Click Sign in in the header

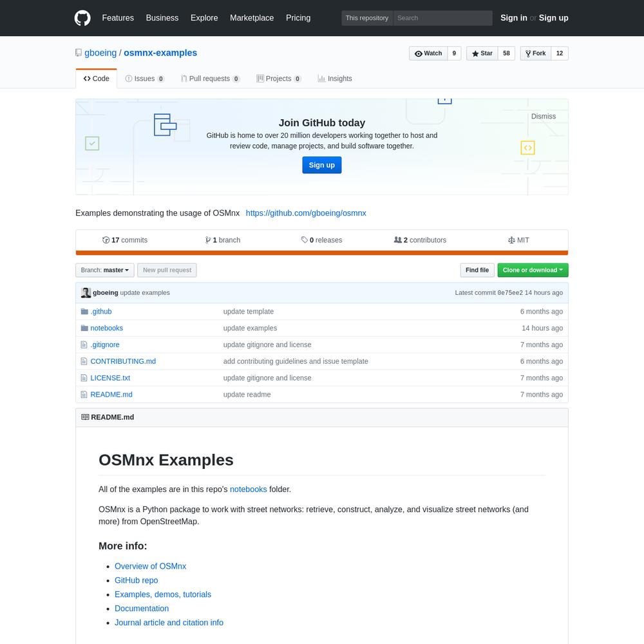tap(514, 18)
